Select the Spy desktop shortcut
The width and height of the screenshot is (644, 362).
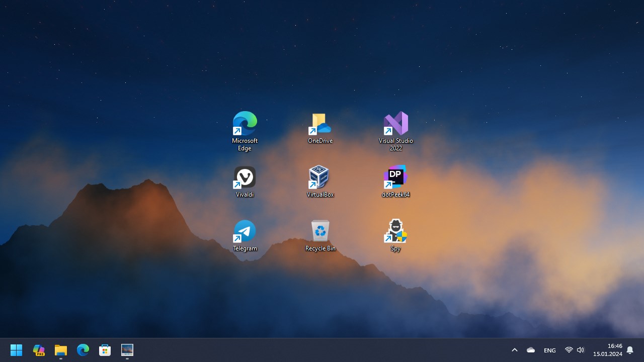point(396,236)
